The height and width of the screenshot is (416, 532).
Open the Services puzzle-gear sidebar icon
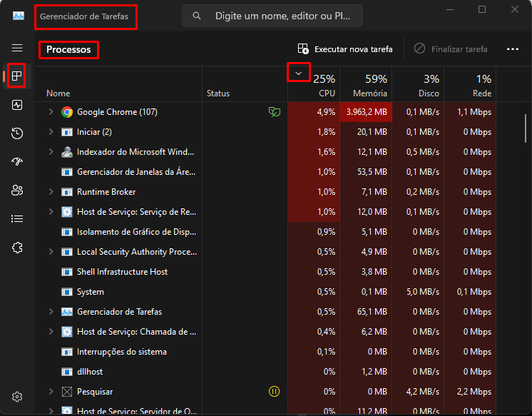pyautogui.click(x=17, y=248)
